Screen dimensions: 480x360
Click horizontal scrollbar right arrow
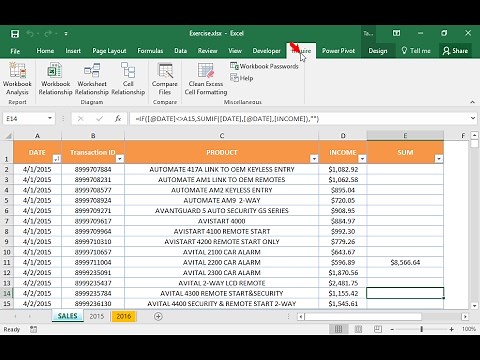tap(465, 316)
